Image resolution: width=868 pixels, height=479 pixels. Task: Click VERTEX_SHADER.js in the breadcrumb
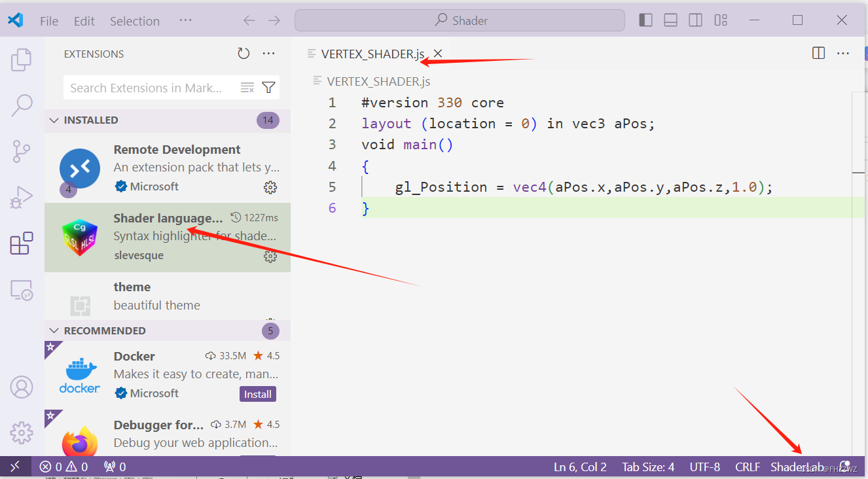[378, 81]
